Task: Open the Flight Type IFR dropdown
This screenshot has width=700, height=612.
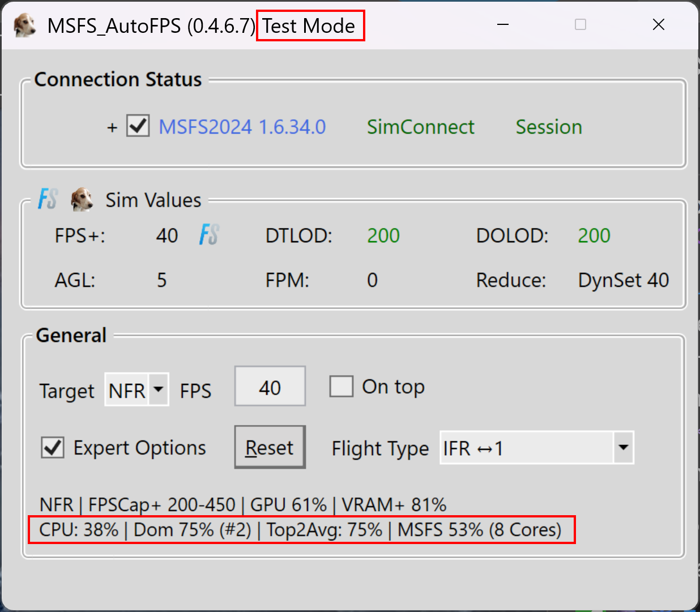Action: click(x=537, y=447)
